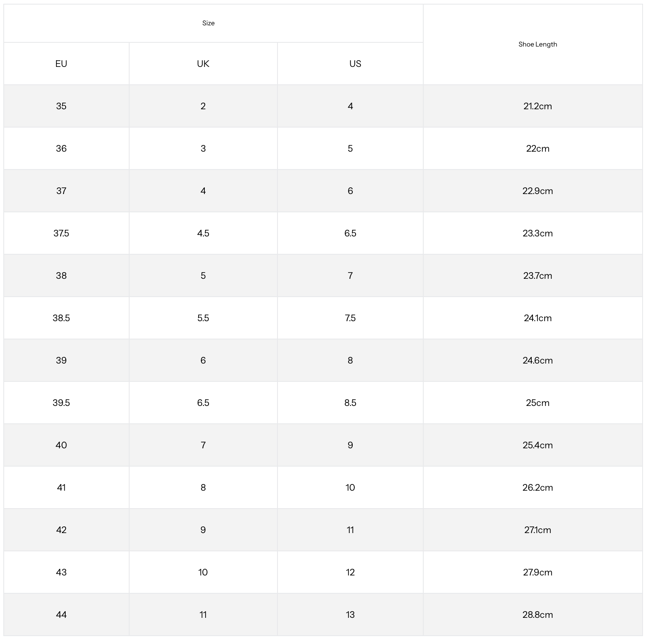Screen dimensions: 648x644
Task: Click EU size 44 cell
Action: (61, 615)
